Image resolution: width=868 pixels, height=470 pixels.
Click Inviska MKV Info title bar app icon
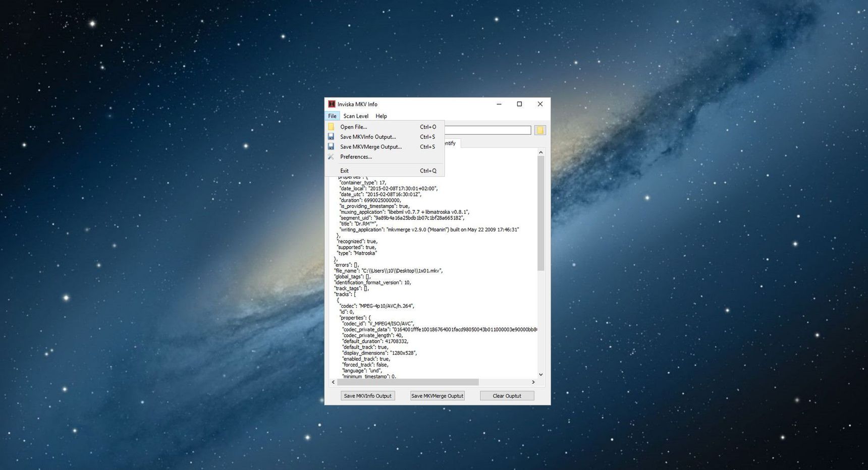point(332,104)
